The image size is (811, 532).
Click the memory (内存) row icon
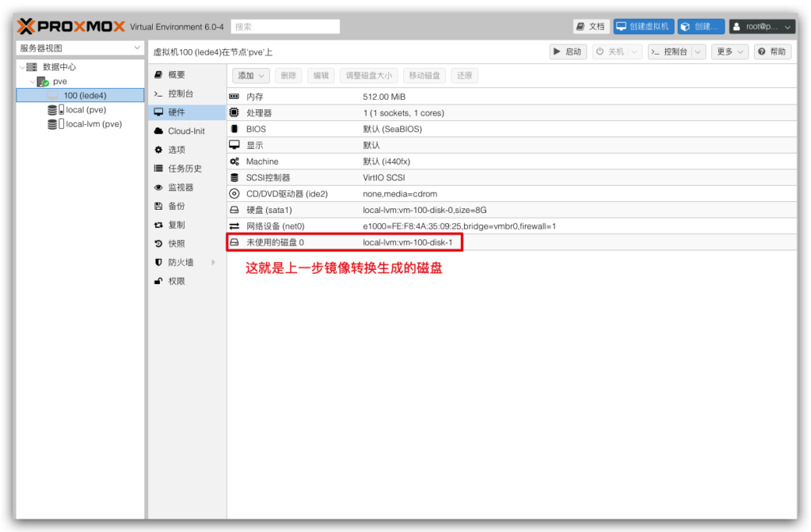click(x=234, y=96)
